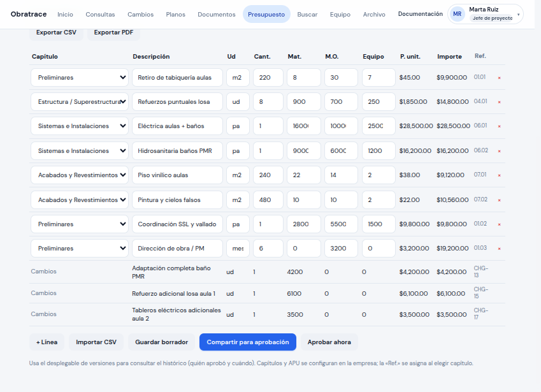Click the MR user avatar
Screen dimensions: 541x392
coord(457,14)
